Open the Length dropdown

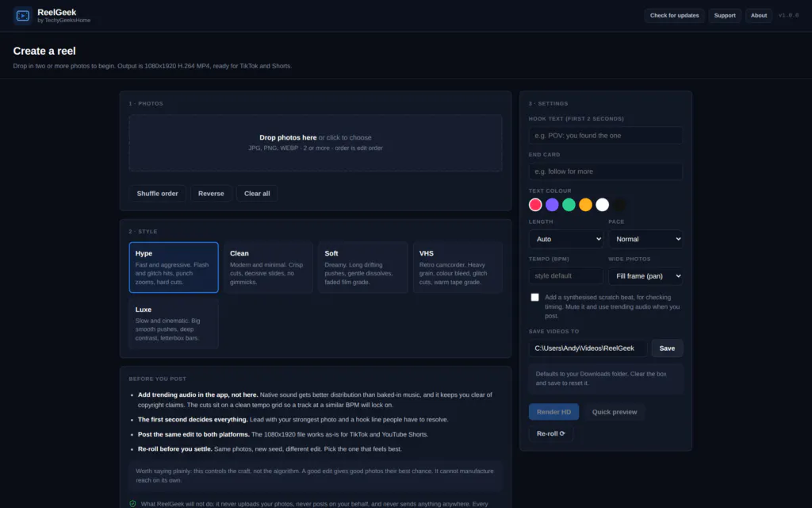point(566,239)
